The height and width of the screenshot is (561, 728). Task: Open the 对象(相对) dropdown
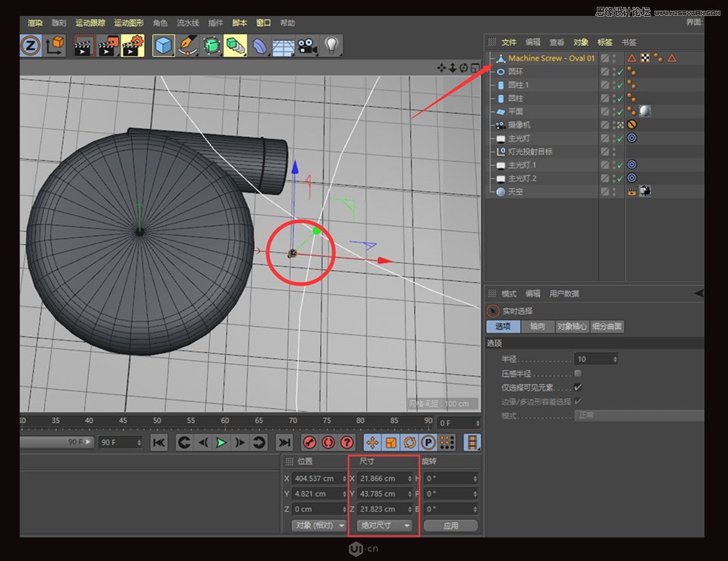pyautogui.click(x=318, y=525)
